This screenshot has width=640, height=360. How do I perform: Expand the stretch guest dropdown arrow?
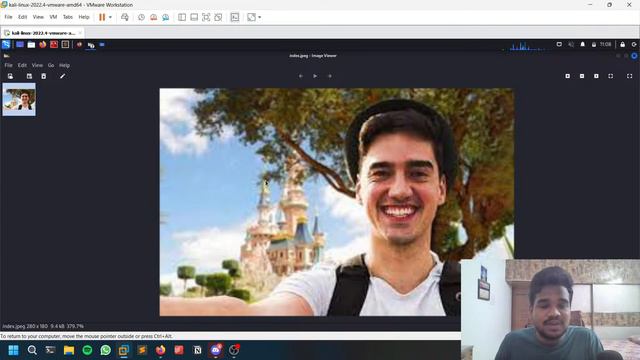(x=260, y=17)
